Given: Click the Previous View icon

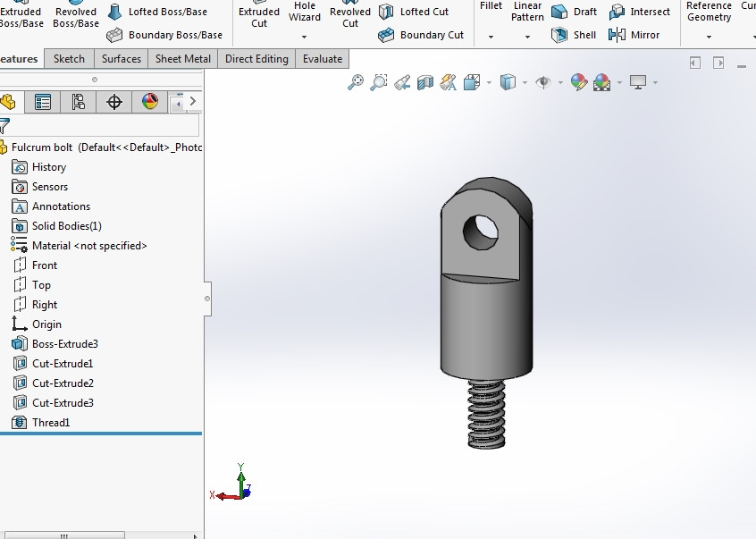Looking at the screenshot, I should click(x=401, y=82).
